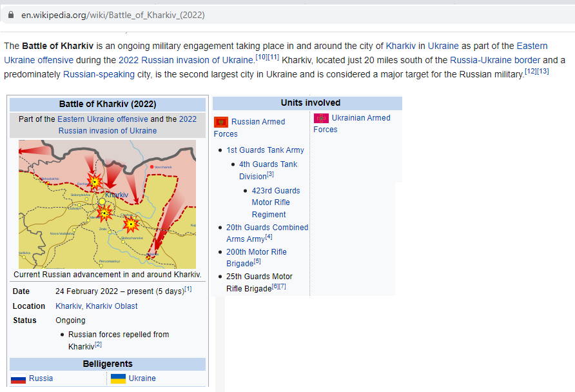Click citation [5] after Motor Rifle Brigade
Image resolution: width=575 pixels, height=392 pixels.
click(x=257, y=261)
